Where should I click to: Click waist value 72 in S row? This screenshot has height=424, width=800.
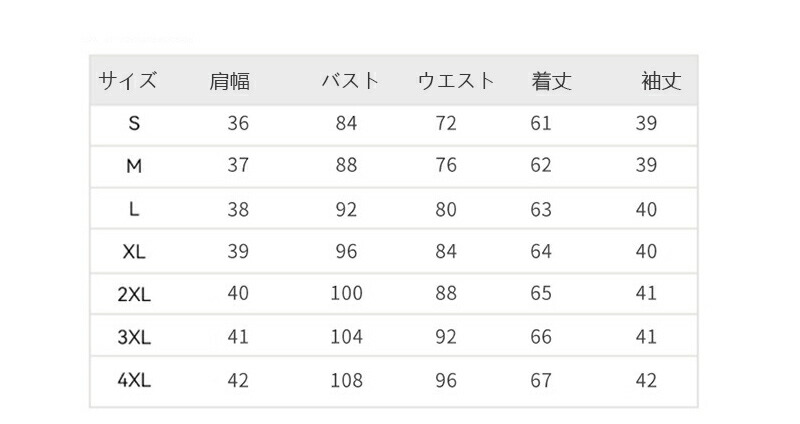446,124
